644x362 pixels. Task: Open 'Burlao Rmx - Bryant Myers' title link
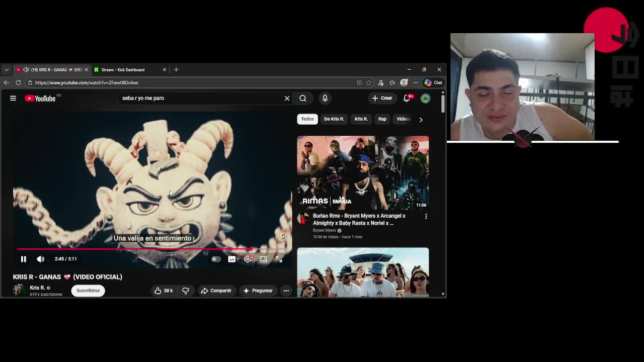[359, 219]
